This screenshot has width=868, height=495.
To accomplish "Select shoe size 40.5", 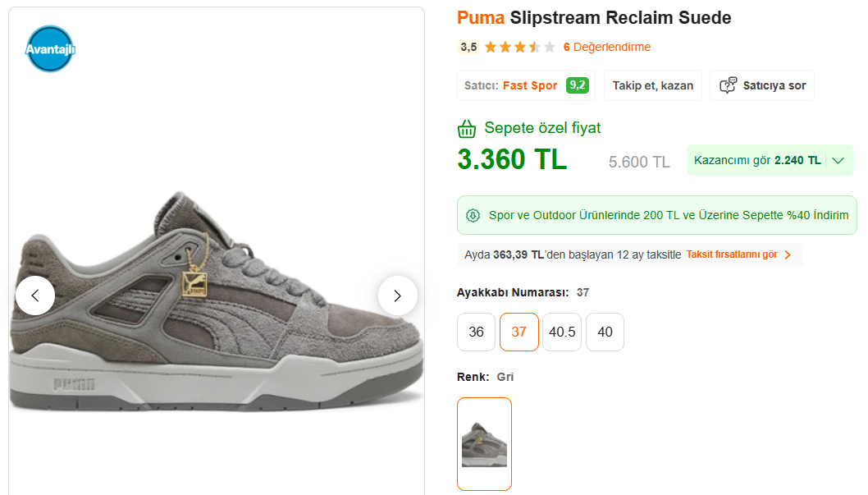I will coord(562,332).
